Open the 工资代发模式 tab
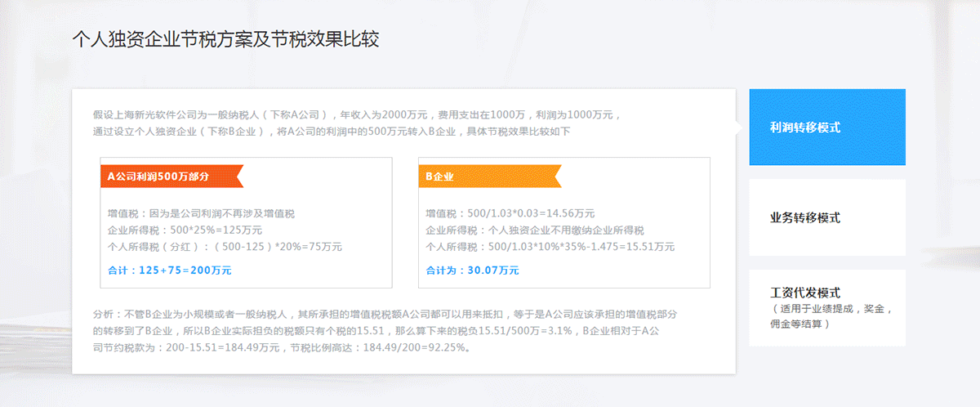 click(827, 308)
